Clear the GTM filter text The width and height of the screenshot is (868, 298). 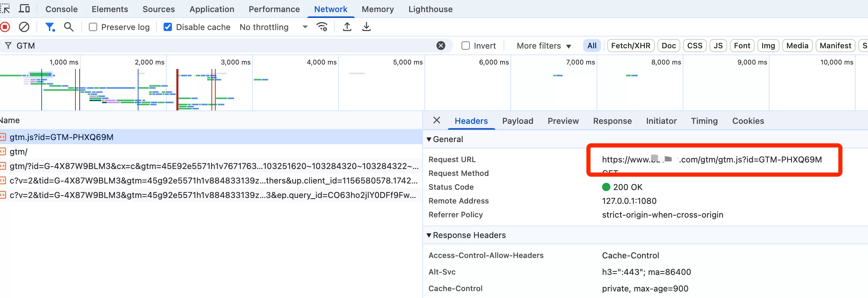point(441,46)
